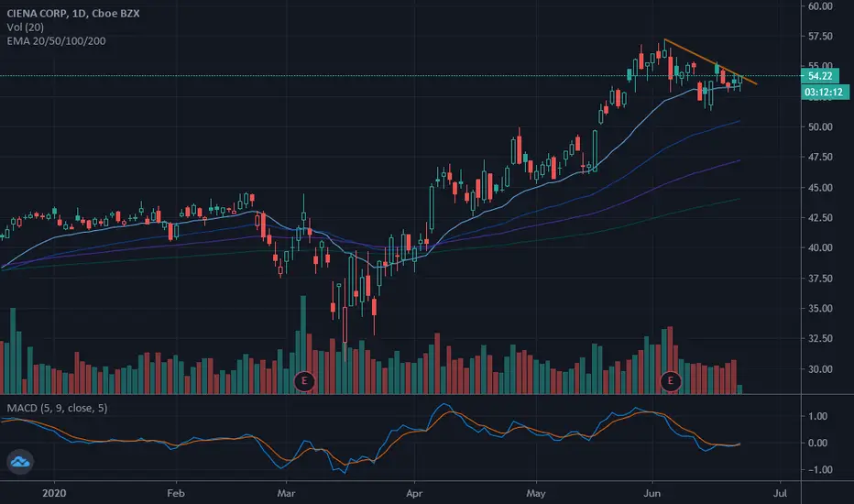Click the 47.50 price axis label
Image resolution: width=854 pixels, height=504 pixels.
(x=820, y=157)
